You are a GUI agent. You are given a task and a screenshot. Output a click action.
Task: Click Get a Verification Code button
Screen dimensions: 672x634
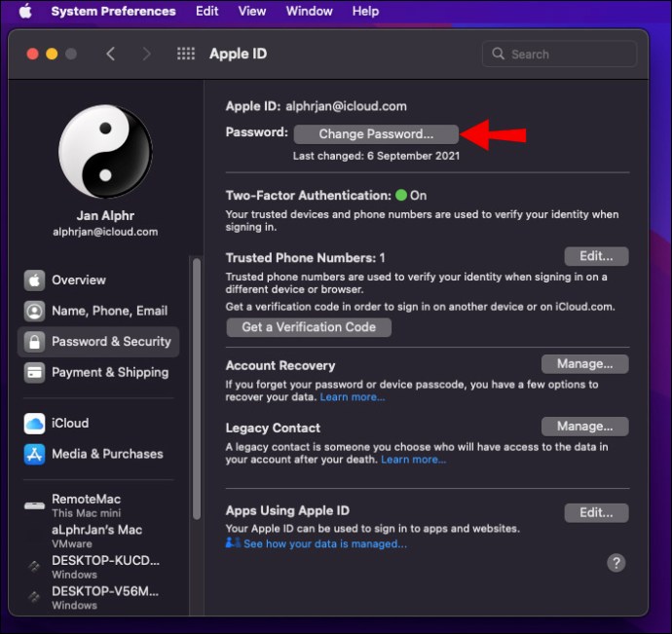309,327
